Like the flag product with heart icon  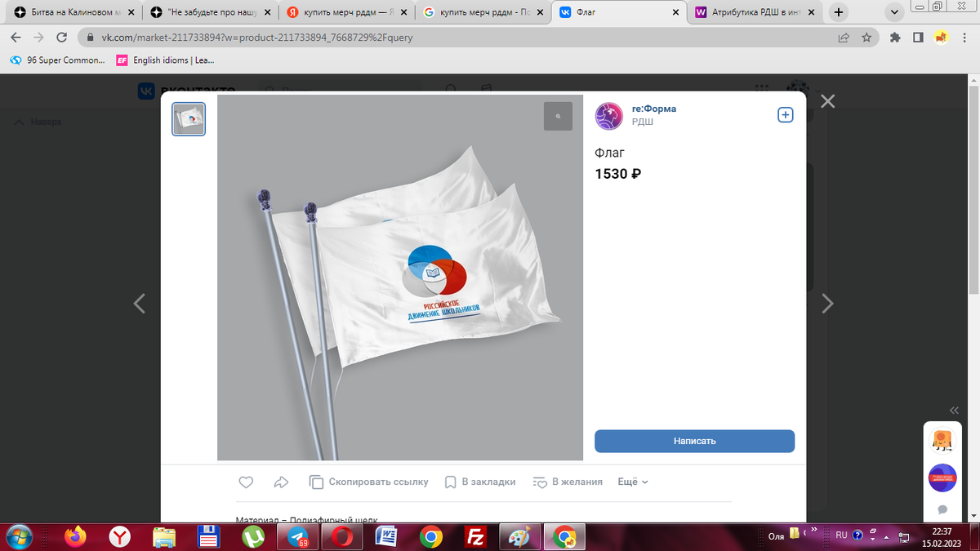246,482
